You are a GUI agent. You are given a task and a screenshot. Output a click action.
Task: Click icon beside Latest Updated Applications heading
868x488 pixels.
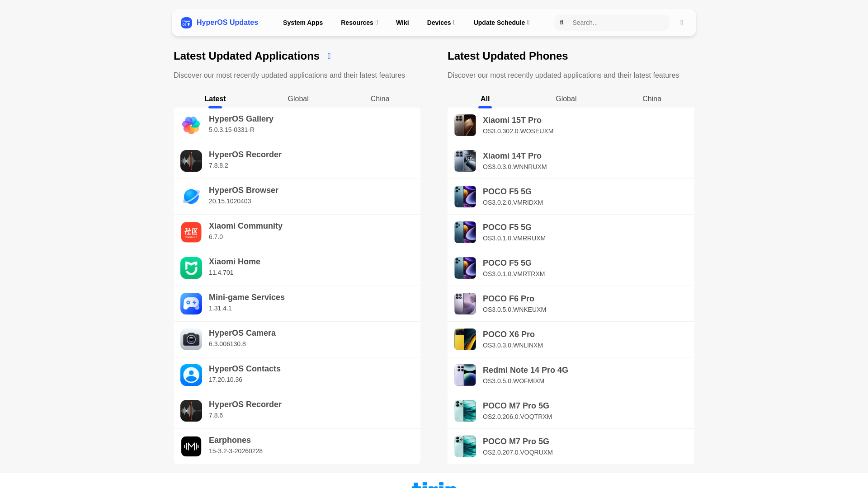(x=329, y=56)
